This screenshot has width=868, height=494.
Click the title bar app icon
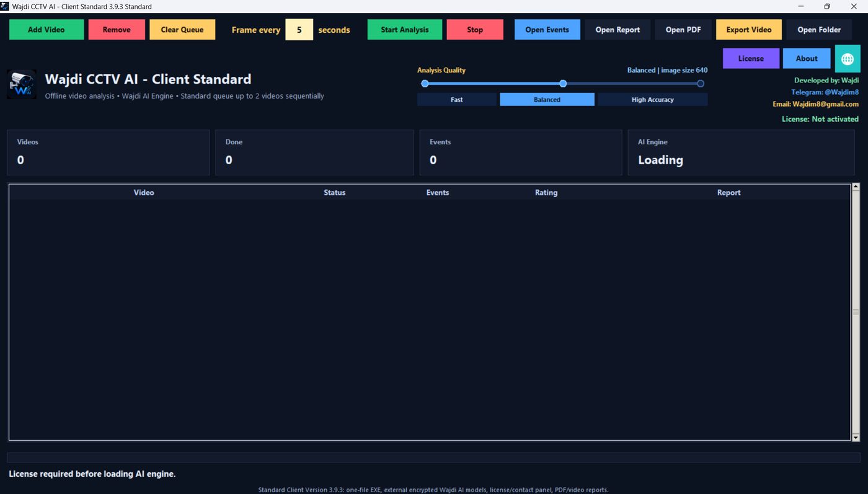[5, 6]
